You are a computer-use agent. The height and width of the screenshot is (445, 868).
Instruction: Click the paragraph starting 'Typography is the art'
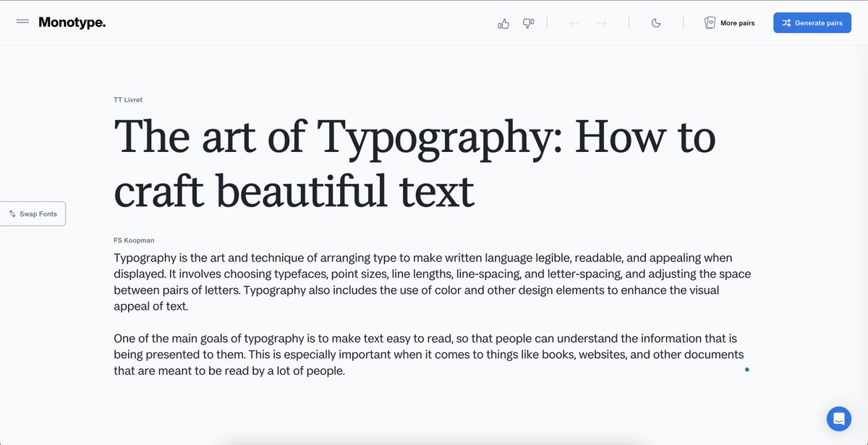[432, 282]
